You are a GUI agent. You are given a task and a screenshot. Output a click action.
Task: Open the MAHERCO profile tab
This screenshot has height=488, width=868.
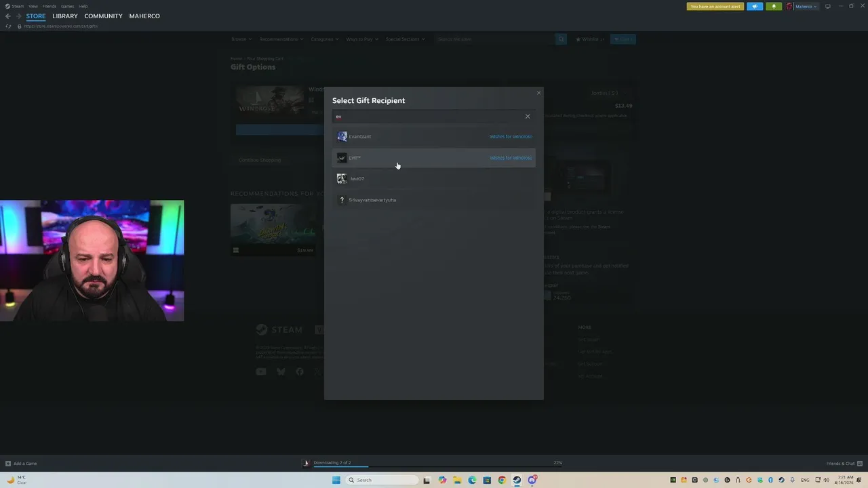tap(144, 16)
